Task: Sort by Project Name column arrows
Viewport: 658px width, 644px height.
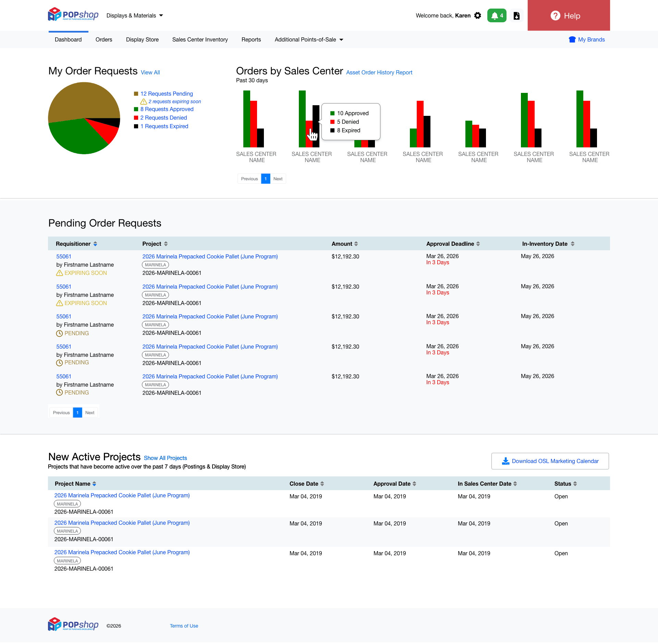Action: coord(94,484)
